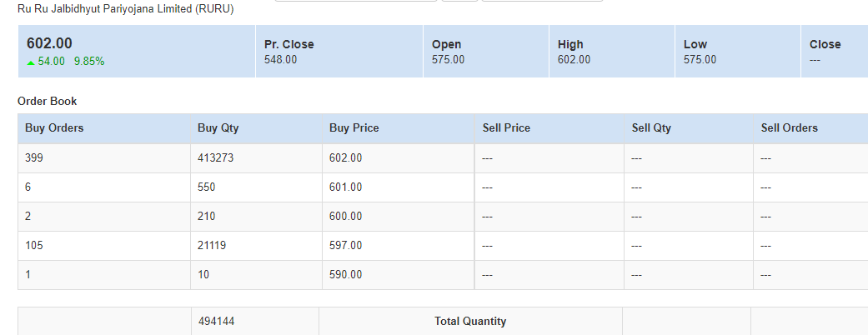The width and height of the screenshot is (868, 335).
Task: Click the buy quantity 21119 cell
Action: (x=213, y=245)
